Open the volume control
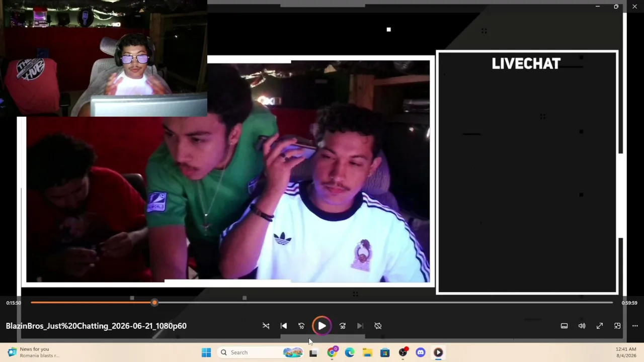 click(582, 326)
